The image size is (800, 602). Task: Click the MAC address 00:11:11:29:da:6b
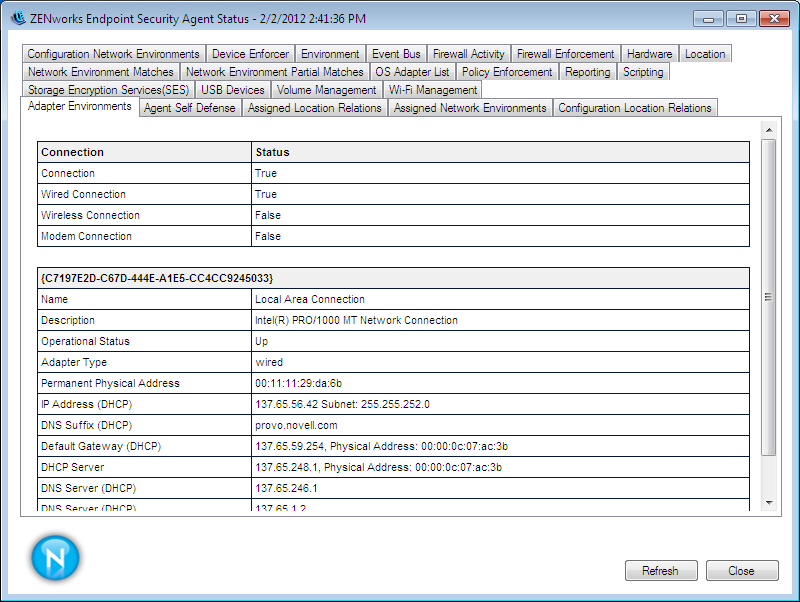click(x=298, y=383)
